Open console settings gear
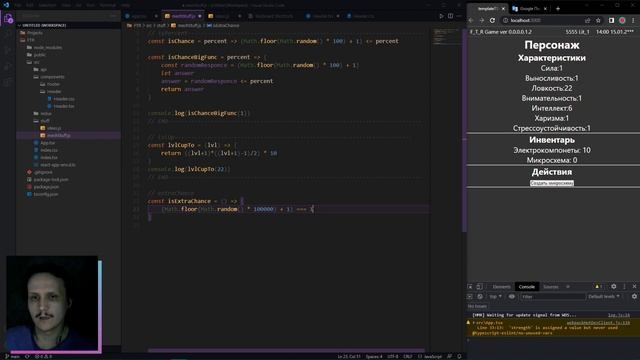 pyautogui.click(x=634, y=297)
